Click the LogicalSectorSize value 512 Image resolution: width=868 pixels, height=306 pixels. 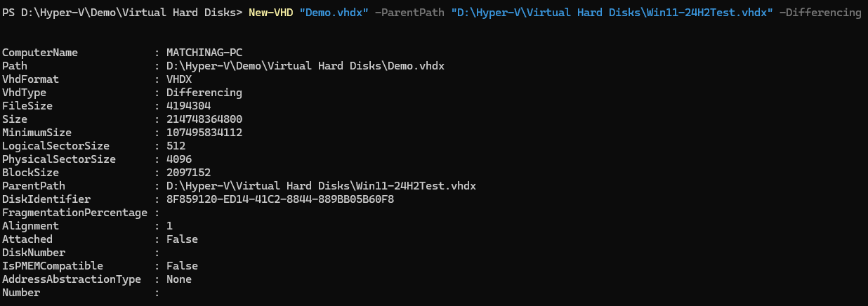click(176, 146)
